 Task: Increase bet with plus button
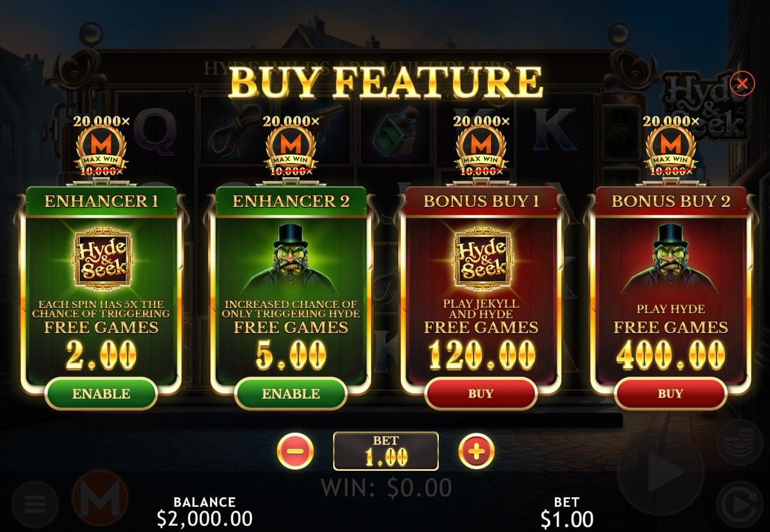[x=476, y=451]
